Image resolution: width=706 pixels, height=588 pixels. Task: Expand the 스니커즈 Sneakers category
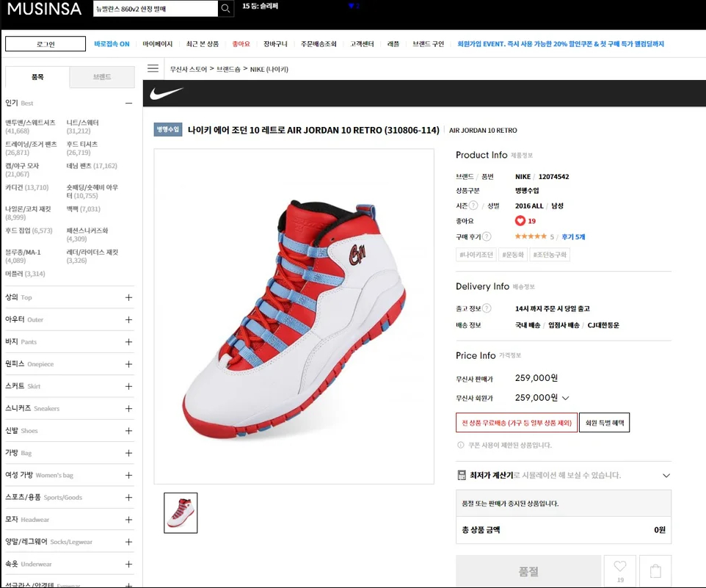(x=128, y=408)
